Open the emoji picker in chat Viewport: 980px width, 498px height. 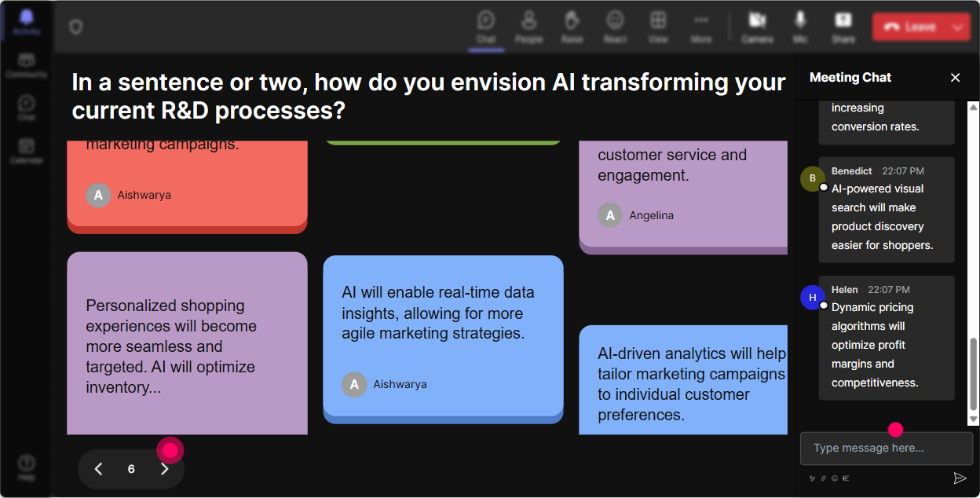(x=835, y=478)
